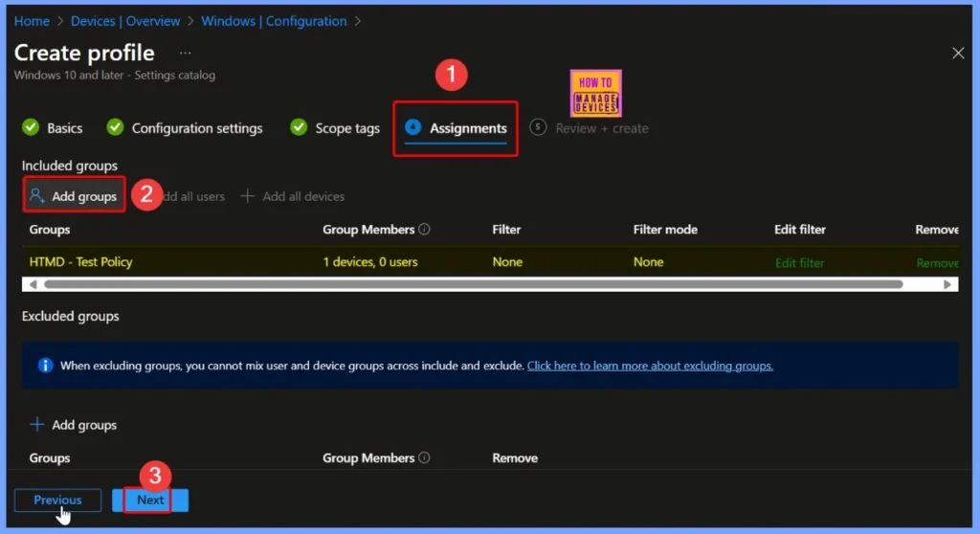Click the blue info icon in exclusion notice
The image size is (980, 534).
[x=45, y=366]
